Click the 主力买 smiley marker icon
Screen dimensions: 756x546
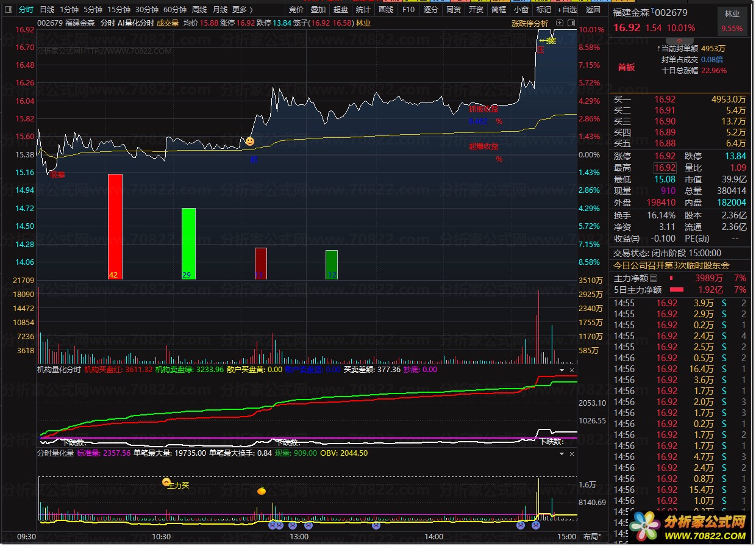(x=166, y=482)
